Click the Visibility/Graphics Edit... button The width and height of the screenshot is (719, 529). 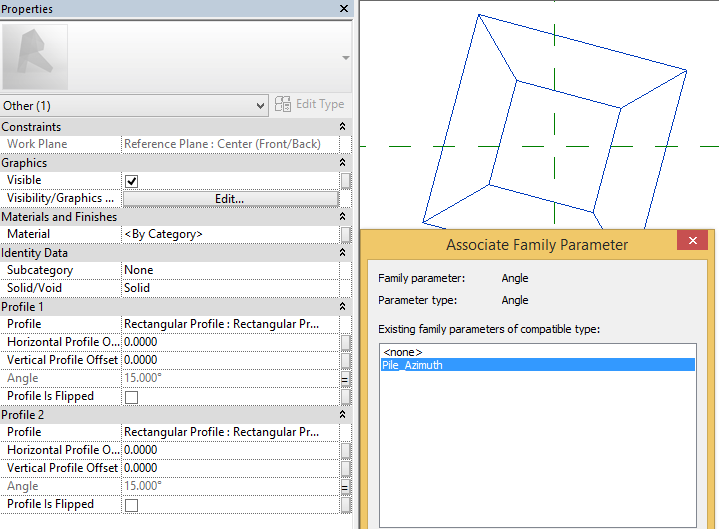[x=230, y=198]
